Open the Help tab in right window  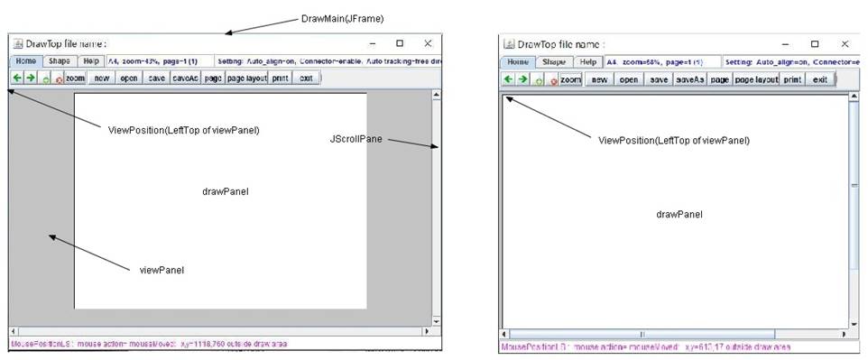tap(588, 62)
